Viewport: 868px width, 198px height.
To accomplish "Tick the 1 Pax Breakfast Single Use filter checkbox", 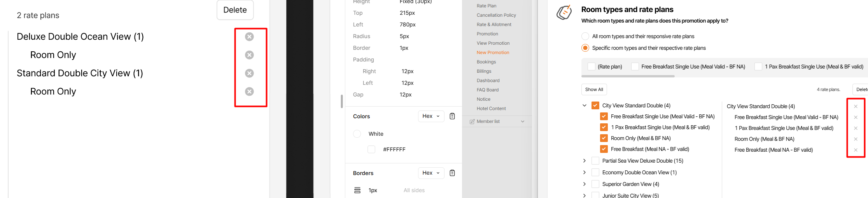I will click(x=758, y=67).
